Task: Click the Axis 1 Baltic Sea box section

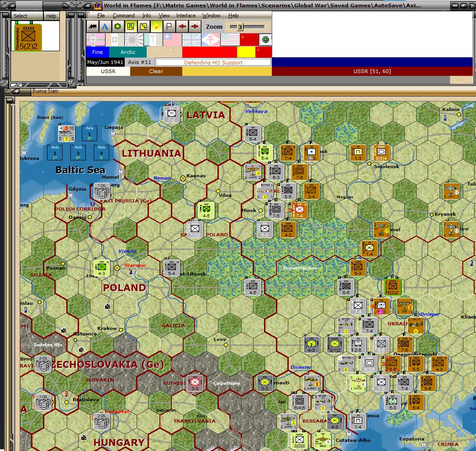Action: click(89, 133)
